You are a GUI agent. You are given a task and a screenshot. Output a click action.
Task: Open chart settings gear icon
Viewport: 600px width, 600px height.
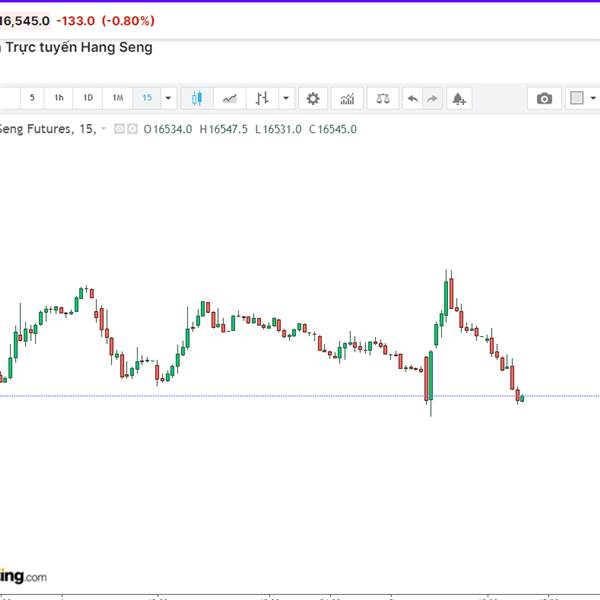point(313,98)
